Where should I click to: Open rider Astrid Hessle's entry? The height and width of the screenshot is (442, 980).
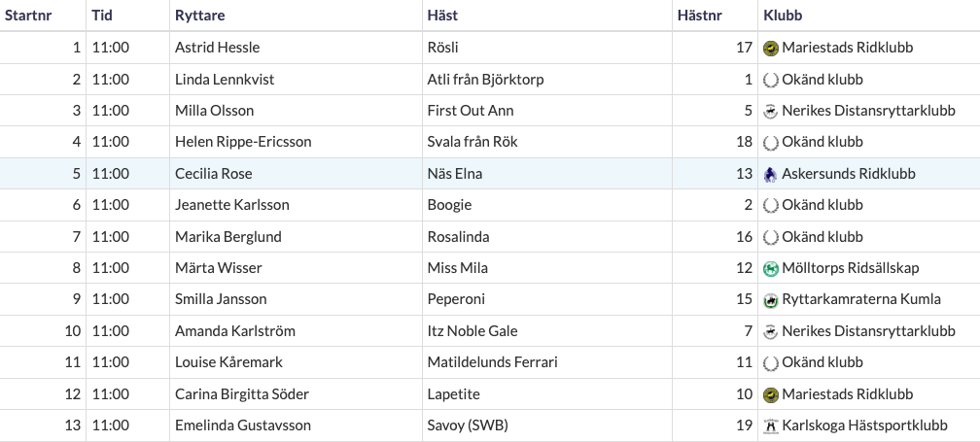coord(218,48)
